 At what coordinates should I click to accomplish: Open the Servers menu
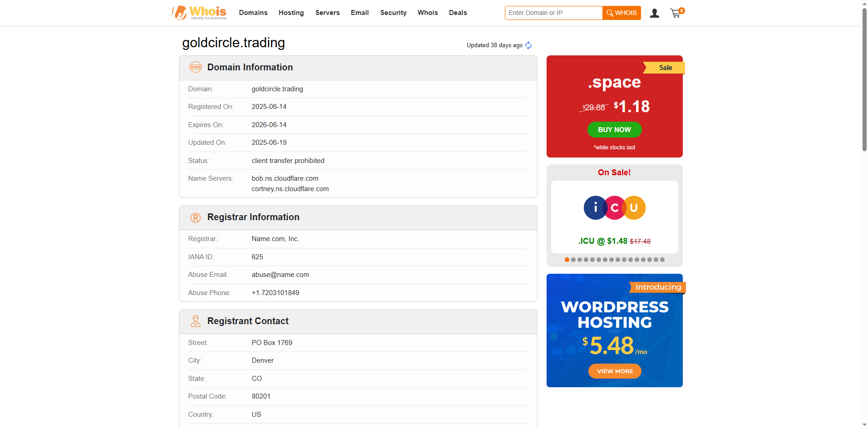pyautogui.click(x=328, y=13)
